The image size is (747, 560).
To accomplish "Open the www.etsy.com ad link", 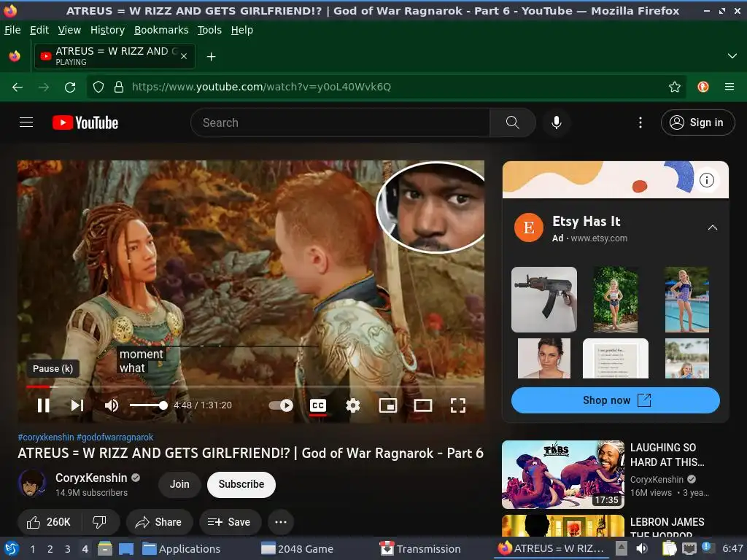I will coord(599,238).
